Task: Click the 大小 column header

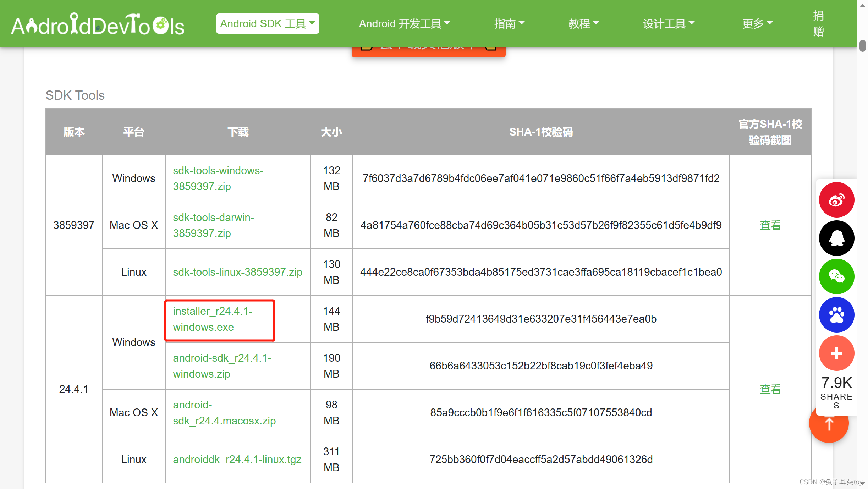Action: point(331,132)
